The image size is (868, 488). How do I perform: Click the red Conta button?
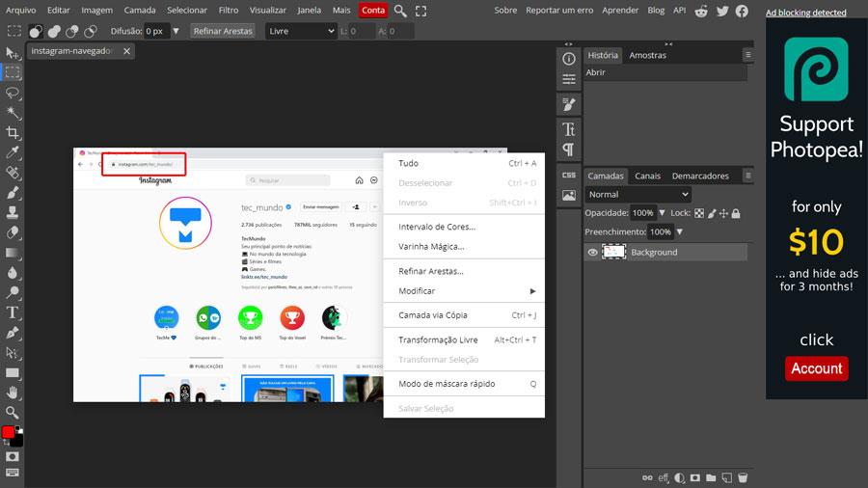click(373, 10)
